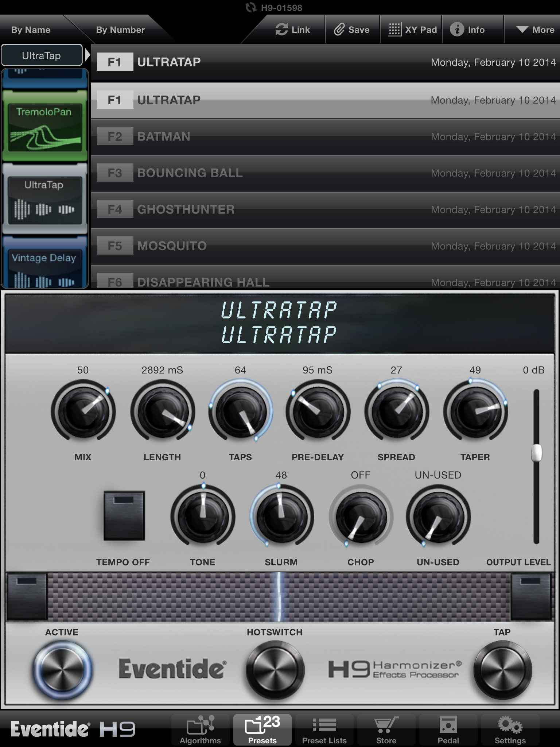The width and height of the screenshot is (560, 747).
Task: Click the TAPS knob
Action: tap(241, 411)
